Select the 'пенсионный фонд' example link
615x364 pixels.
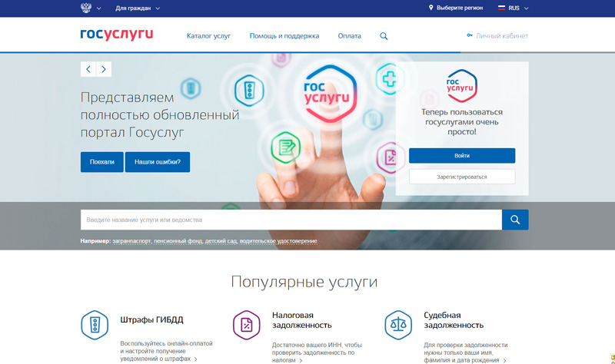178,241
